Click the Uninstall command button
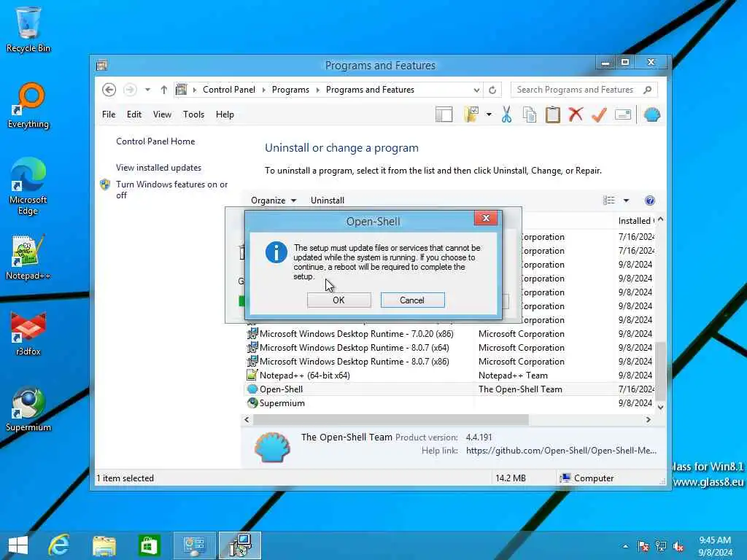Viewport: 747px width, 560px height. coord(328,201)
